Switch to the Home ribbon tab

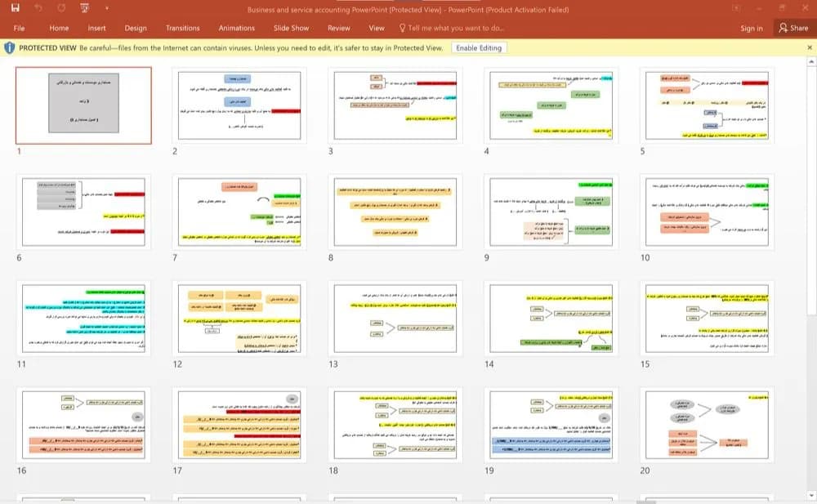point(59,28)
